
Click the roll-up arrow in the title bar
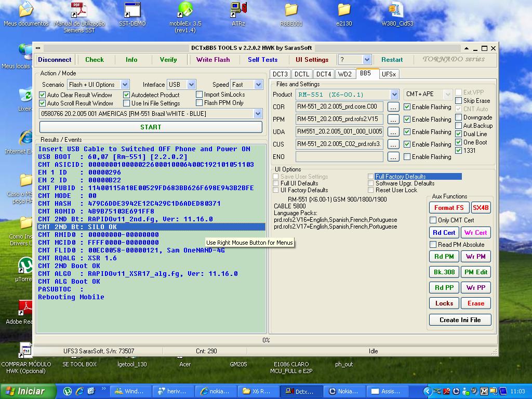[x=467, y=48]
